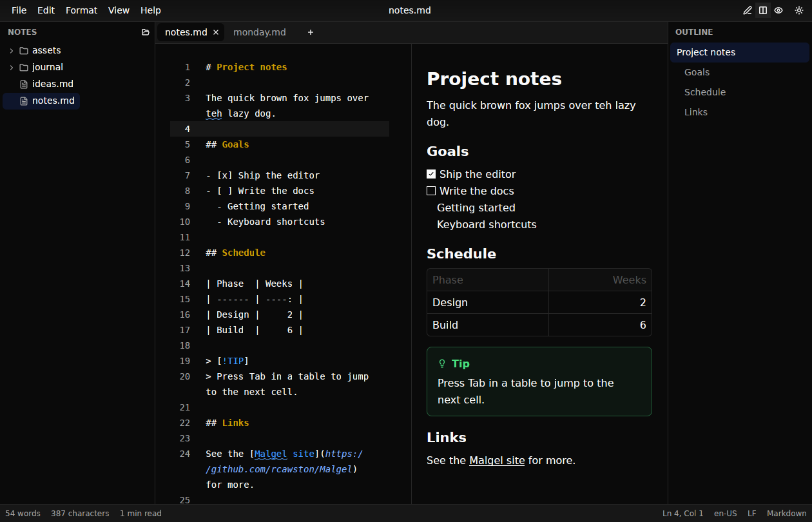Click Getting started item in preview
Image resolution: width=812 pixels, height=522 pixels.
pyautogui.click(x=476, y=208)
